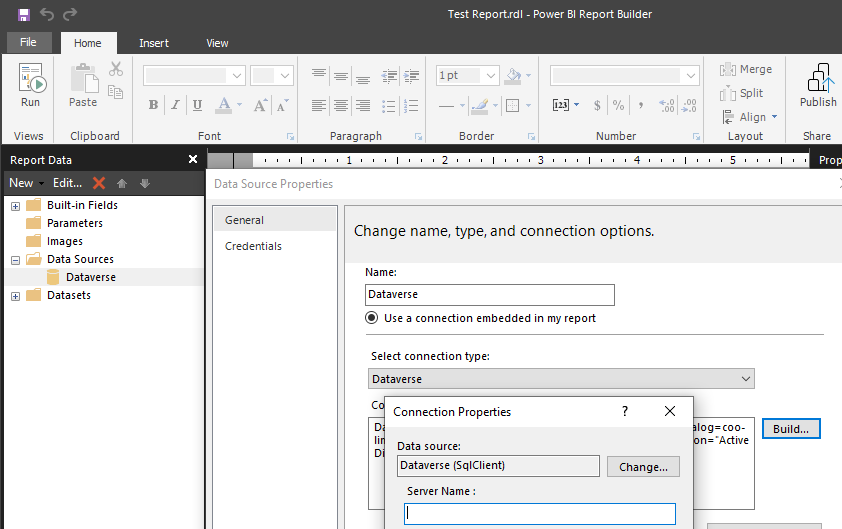
Task: Select the General page
Action: click(x=275, y=220)
